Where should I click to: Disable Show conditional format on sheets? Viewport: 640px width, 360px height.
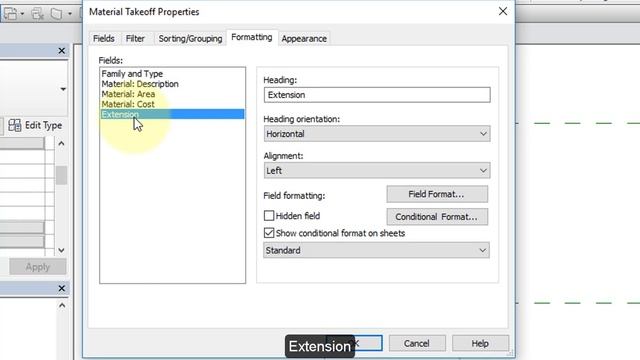pos(269,233)
